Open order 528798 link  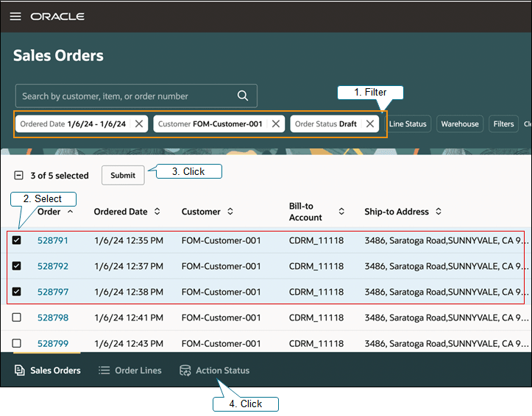(52, 318)
